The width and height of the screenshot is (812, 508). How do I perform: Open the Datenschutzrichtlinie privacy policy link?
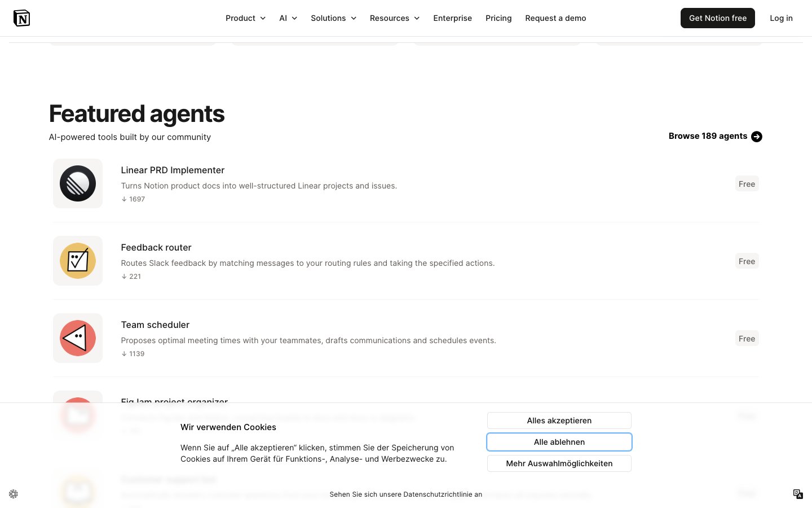(405, 494)
